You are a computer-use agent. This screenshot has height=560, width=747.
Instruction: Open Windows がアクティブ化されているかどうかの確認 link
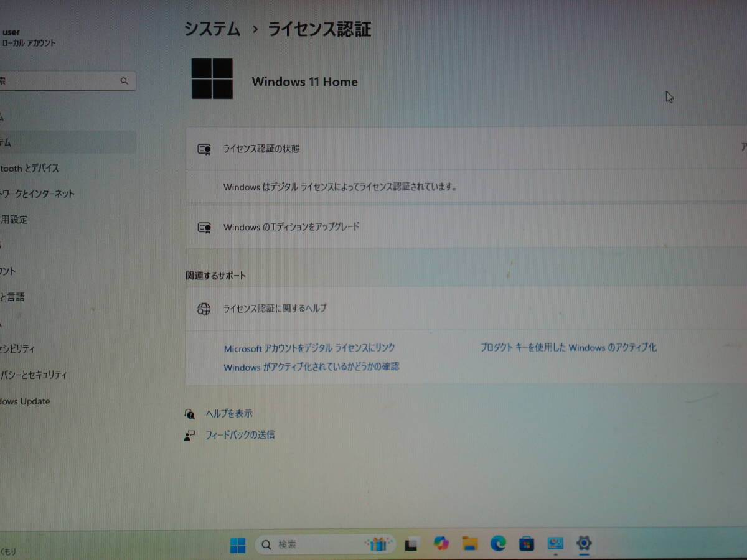click(311, 367)
